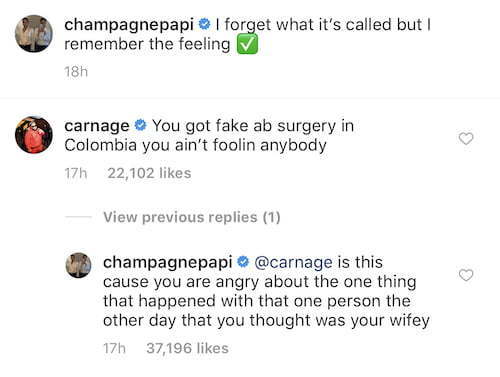View the 22,102 likes list

pyautogui.click(x=149, y=173)
